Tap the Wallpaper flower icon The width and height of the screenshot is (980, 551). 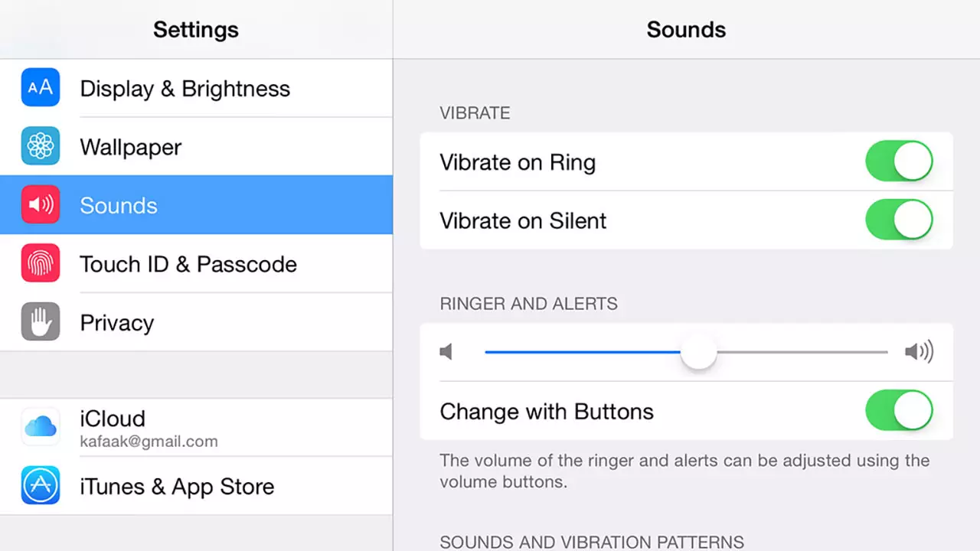click(x=41, y=146)
